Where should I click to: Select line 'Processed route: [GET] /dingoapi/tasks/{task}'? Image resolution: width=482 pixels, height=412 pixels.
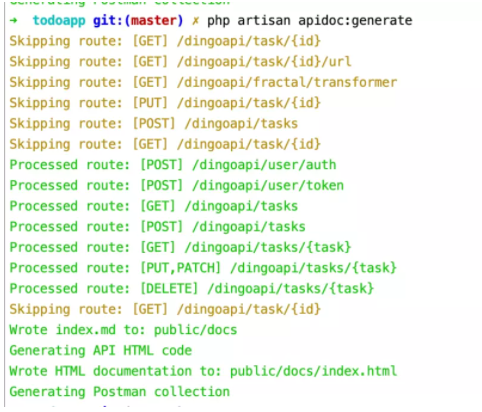(180, 248)
